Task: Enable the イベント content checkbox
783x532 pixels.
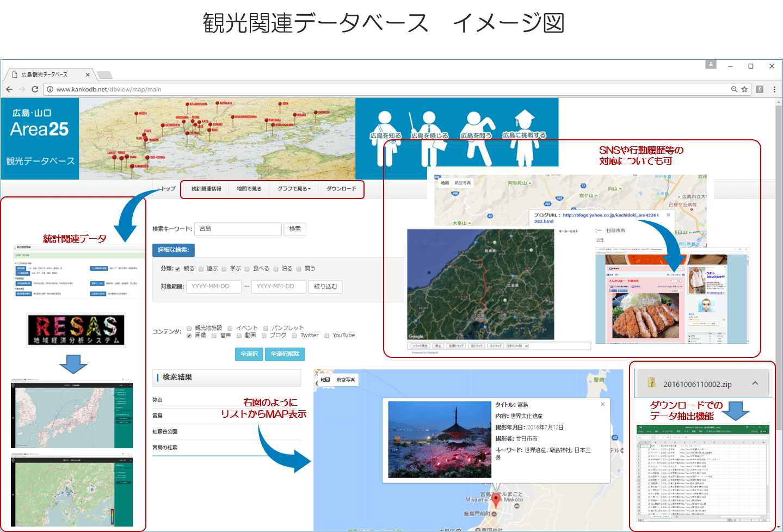Action: (x=230, y=329)
